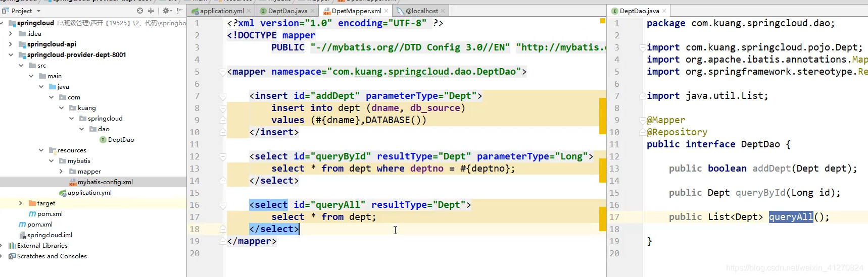This screenshot has height=277, width=868.
Task: Collapse the main folder chevron
Action: pyautogui.click(x=31, y=76)
